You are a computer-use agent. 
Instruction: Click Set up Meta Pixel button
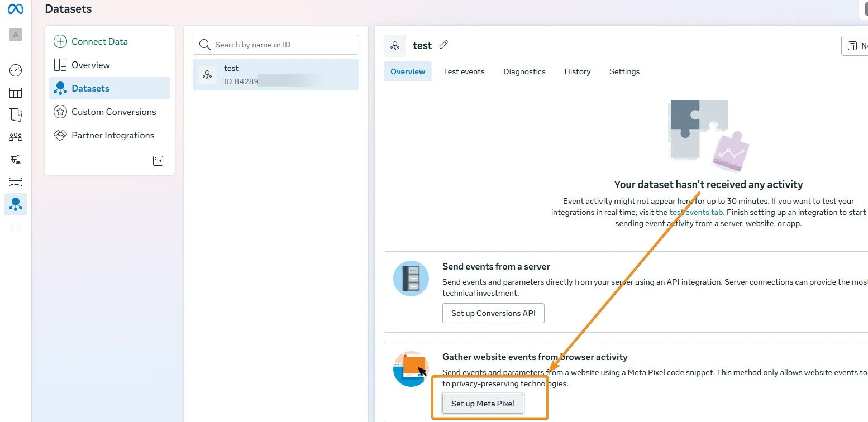point(483,404)
